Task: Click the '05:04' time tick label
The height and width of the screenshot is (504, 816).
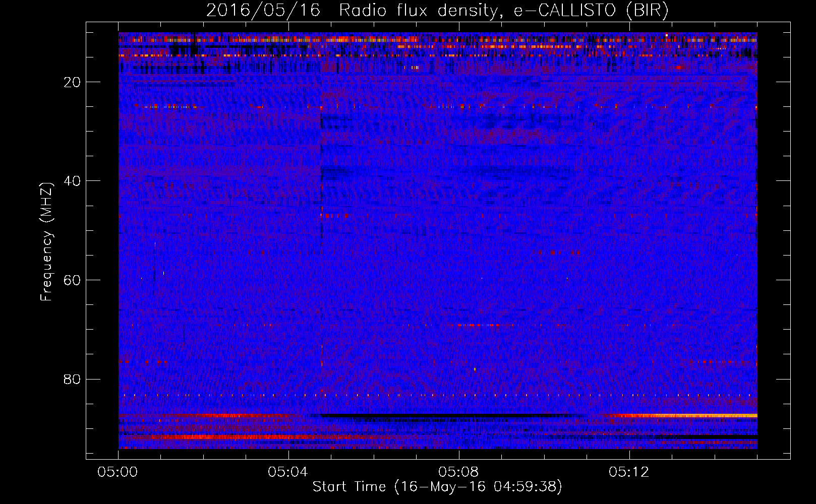Action: (x=288, y=472)
